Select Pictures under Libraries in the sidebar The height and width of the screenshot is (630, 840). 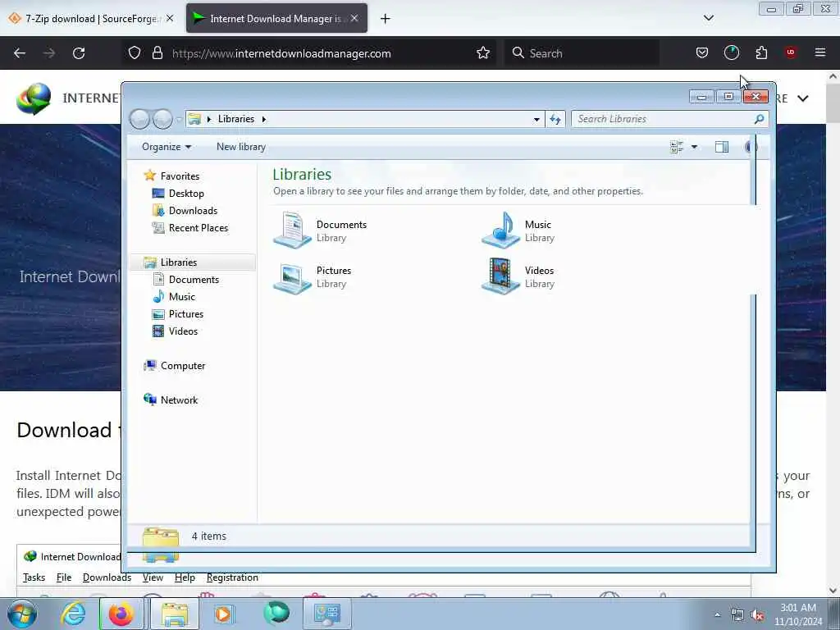pyautogui.click(x=186, y=314)
